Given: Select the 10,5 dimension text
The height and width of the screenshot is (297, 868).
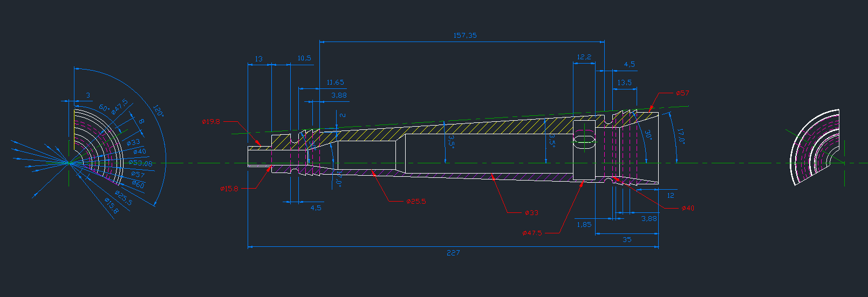Looking at the screenshot, I should point(304,58).
